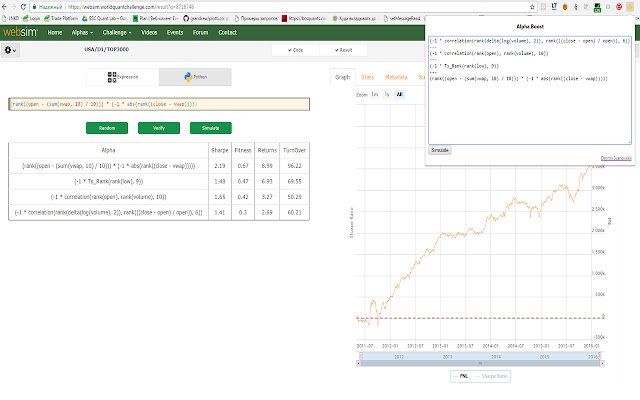
Task: Set chart zoom to 1y
Action: point(387,94)
